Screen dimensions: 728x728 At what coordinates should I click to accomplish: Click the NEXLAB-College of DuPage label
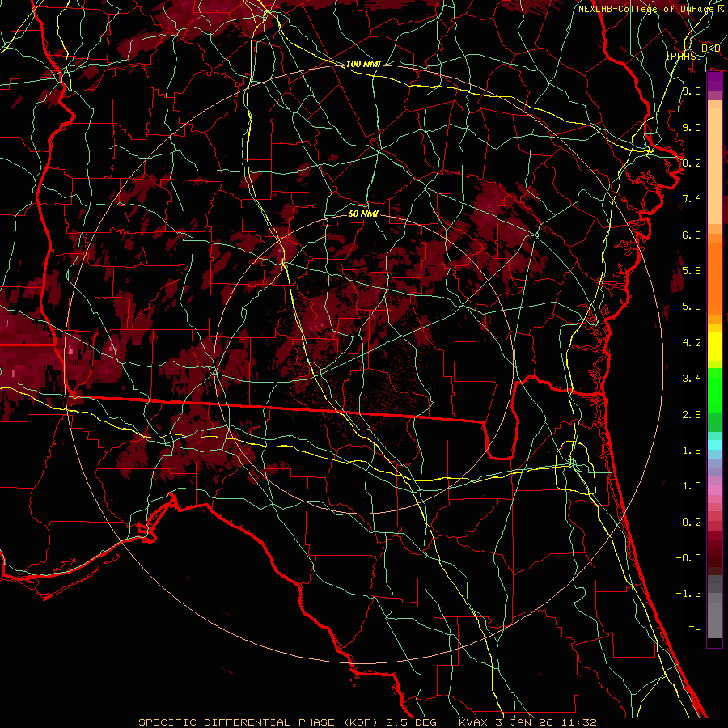click(648, 9)
